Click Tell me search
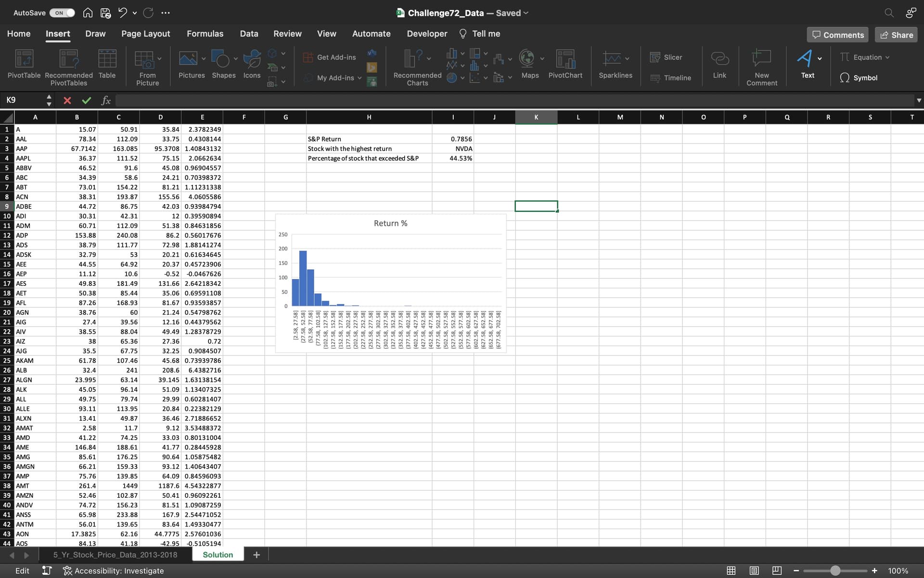This screenshot has width=924, height=578. (x=479, y=34)
